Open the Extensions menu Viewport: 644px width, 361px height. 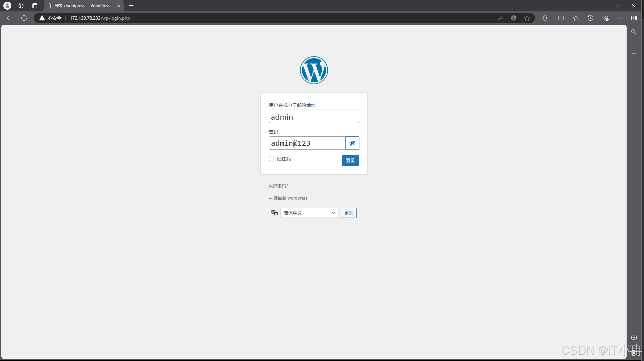[x=545, y=18]
